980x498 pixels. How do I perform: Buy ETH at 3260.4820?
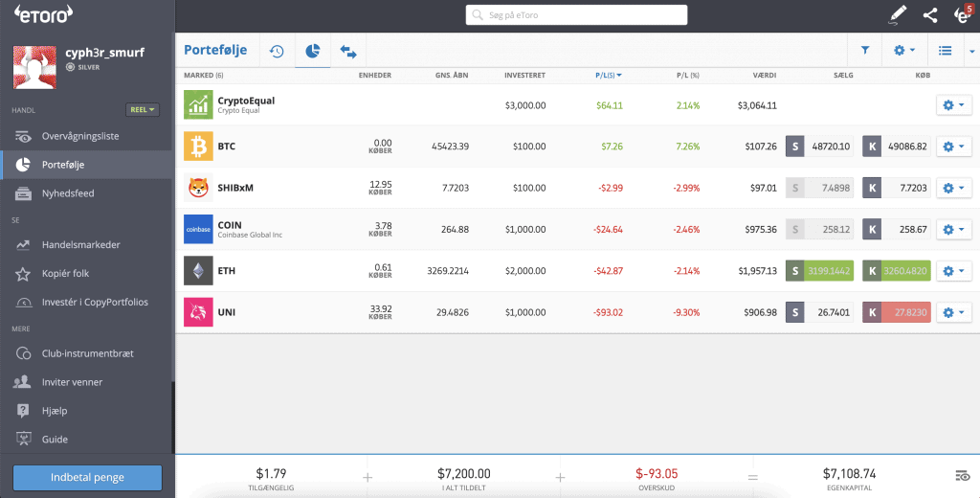tap(896, 271)
